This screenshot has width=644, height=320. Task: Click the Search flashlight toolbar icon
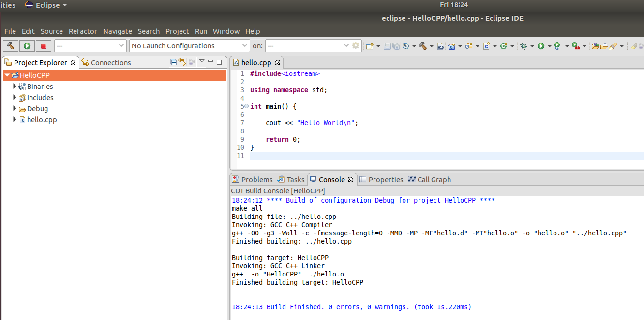(x=613, y=46)
